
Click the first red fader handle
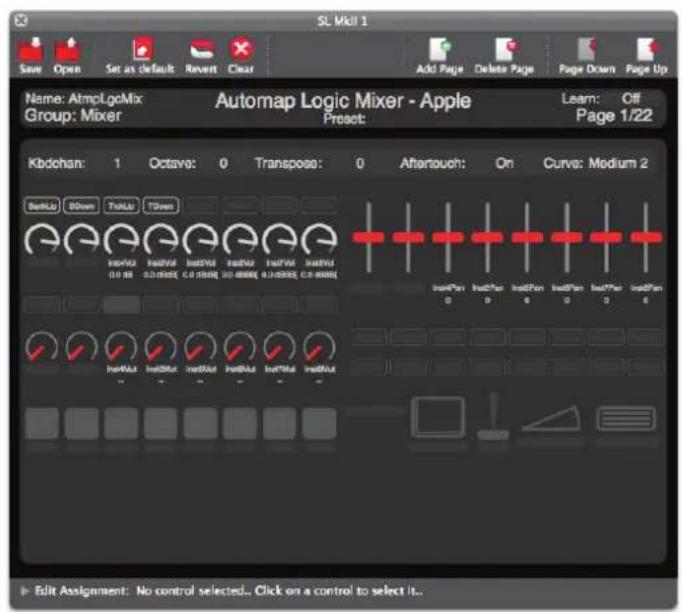pos(368,237)
